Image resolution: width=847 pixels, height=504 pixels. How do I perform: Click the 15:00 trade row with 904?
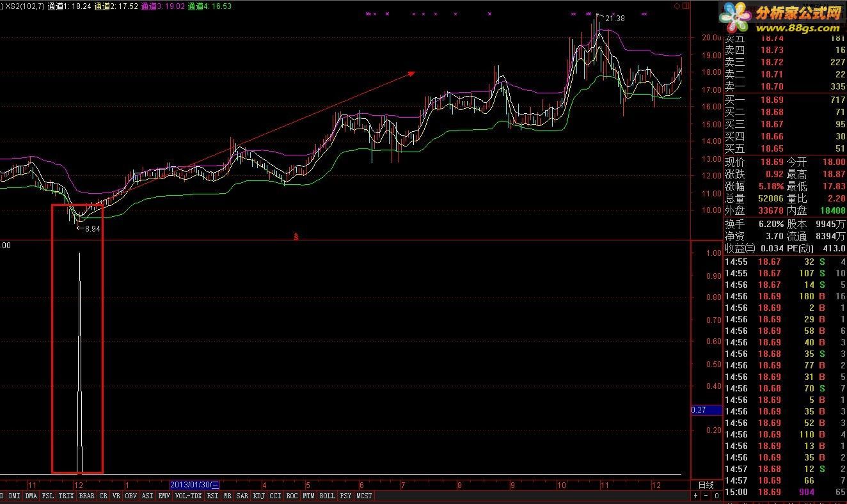(x=785, y=492)
